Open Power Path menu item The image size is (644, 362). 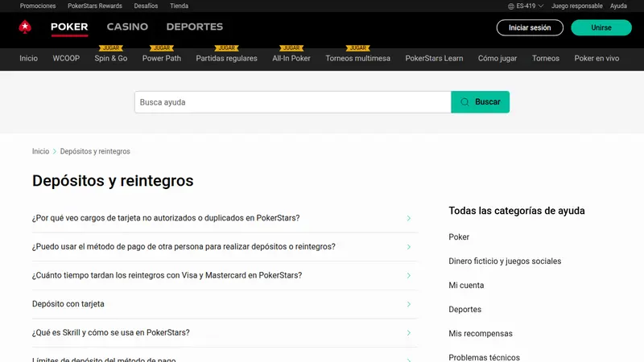pos(162,58)
